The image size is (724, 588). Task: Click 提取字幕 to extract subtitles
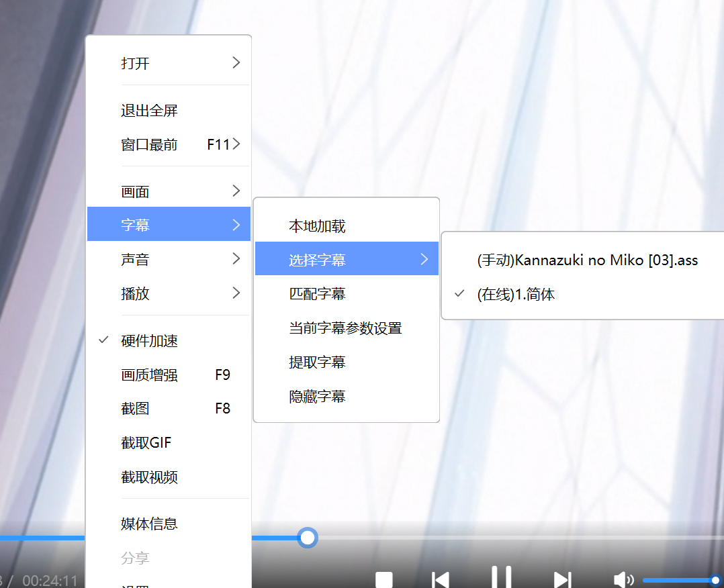(x=317, y=361)
